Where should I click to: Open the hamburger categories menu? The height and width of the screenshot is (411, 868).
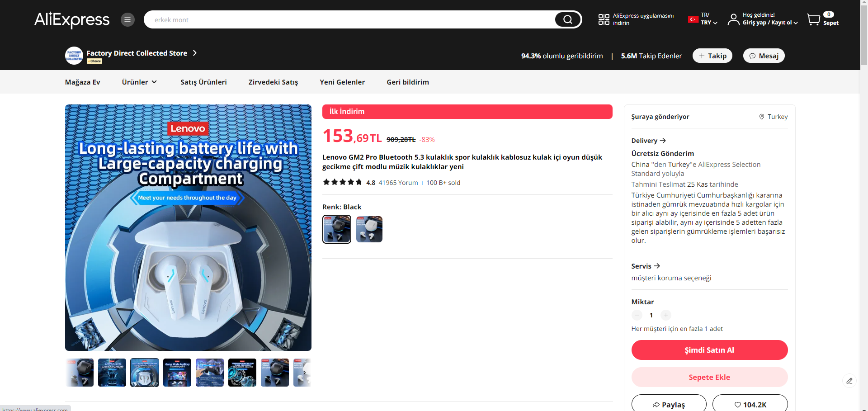coord(127,19)
